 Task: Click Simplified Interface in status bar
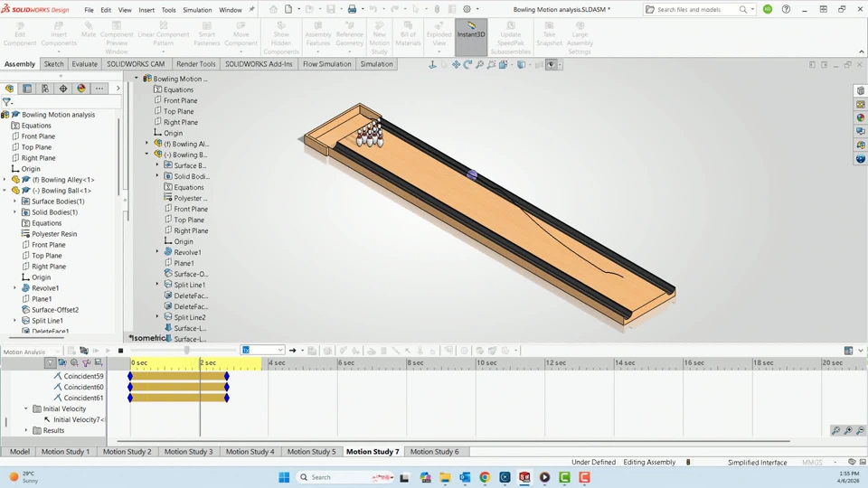758,463
